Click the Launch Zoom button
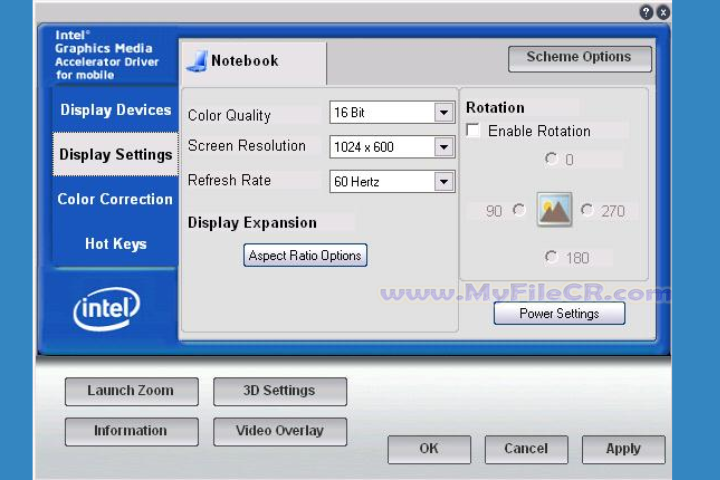Viewport: 720px width, 480px height. [131, 391]
